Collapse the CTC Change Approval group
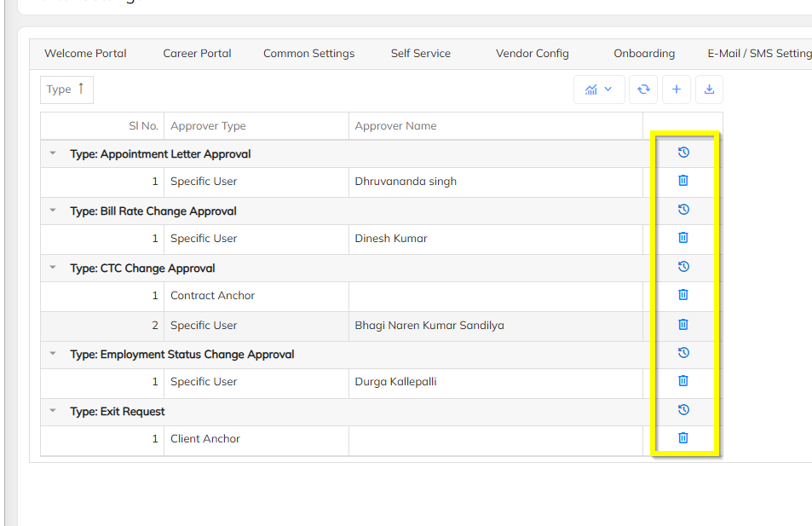Image resolution: width=812 pixels, height=526 pixels. click(53, 269)
